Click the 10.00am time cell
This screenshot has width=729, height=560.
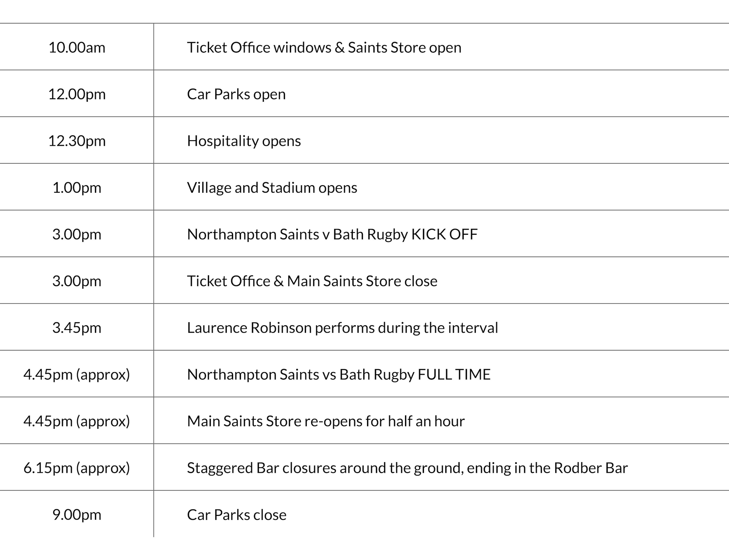77,47
